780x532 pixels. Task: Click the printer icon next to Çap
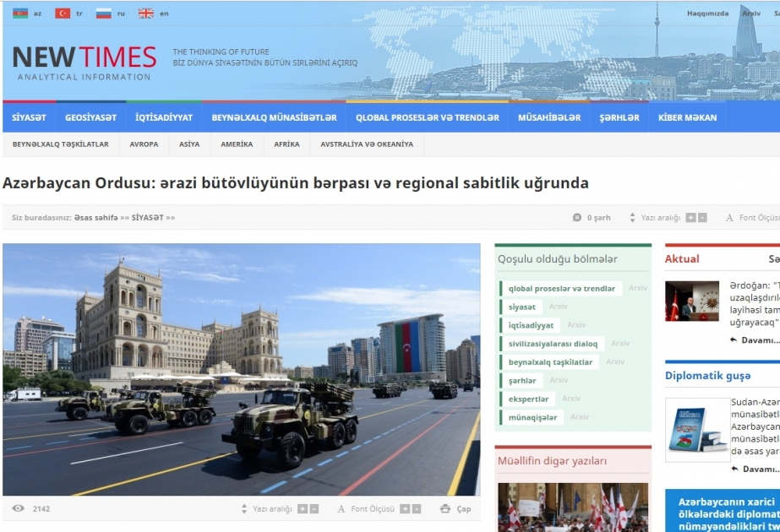pos(445,508)
